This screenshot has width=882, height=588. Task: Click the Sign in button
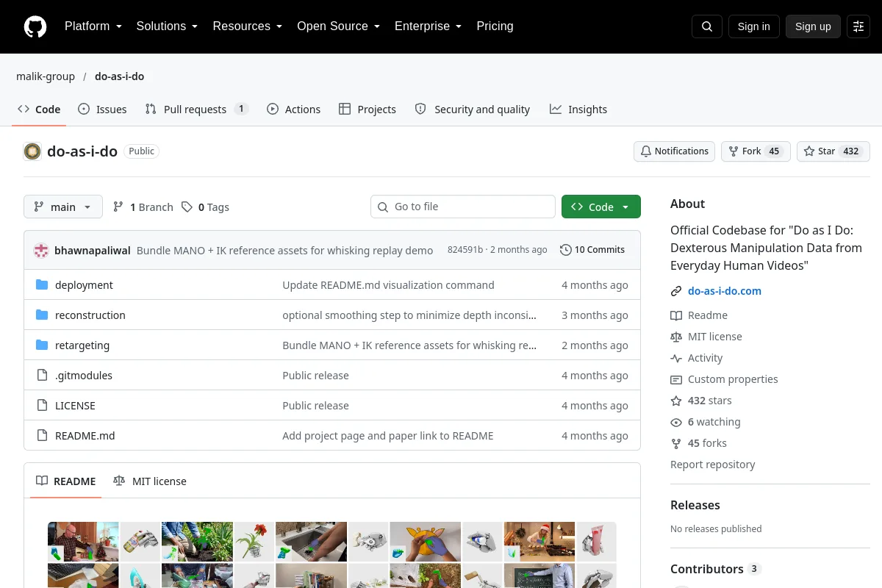pyautogui.click(x=753, y=26)
